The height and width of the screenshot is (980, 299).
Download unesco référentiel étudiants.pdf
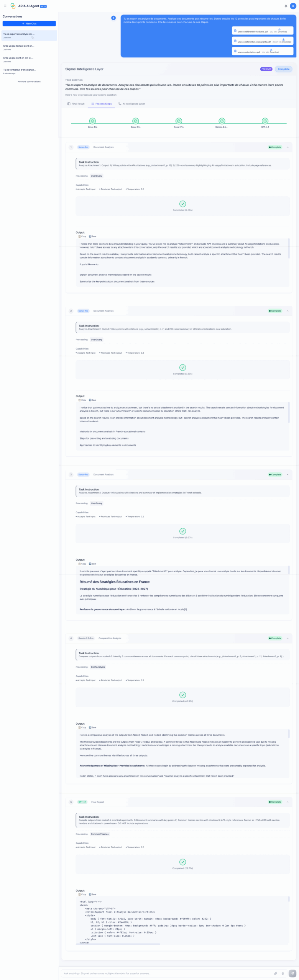[x=279, y=30]
